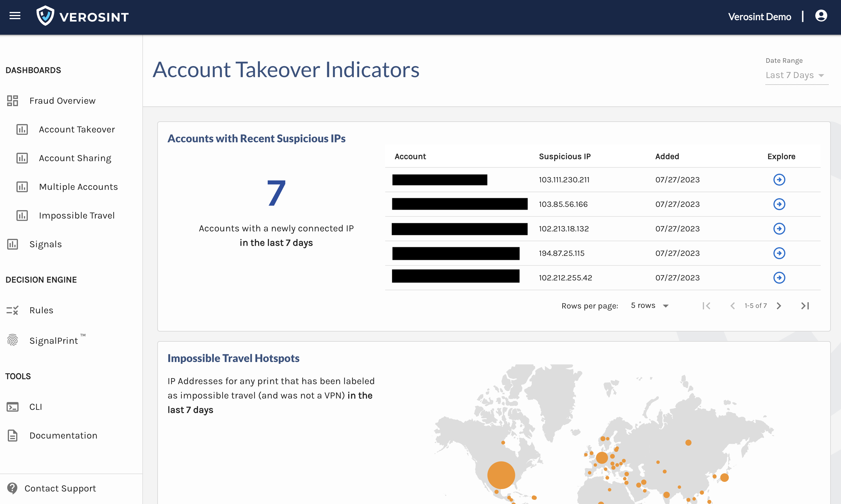Explore the account with IP 103.111.230.211
Viewport: 841px width, 504px height.
pyautogui.click(x=779, y=180)
